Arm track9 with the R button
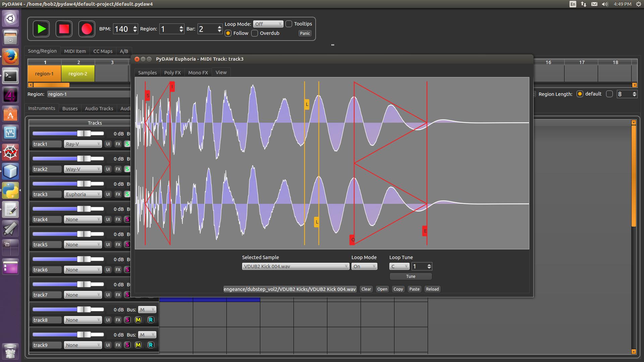 [151, 345]
